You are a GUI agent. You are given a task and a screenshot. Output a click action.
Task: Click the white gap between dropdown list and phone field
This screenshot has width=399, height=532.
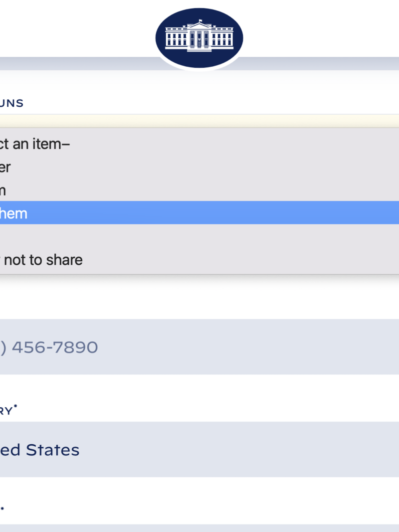coord(199,297)
